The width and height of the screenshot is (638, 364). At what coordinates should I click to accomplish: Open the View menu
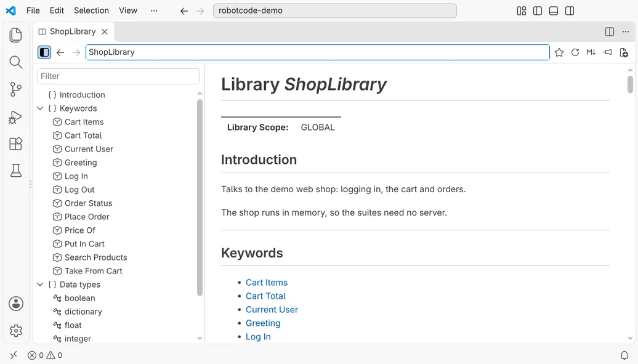coord(127,10)
